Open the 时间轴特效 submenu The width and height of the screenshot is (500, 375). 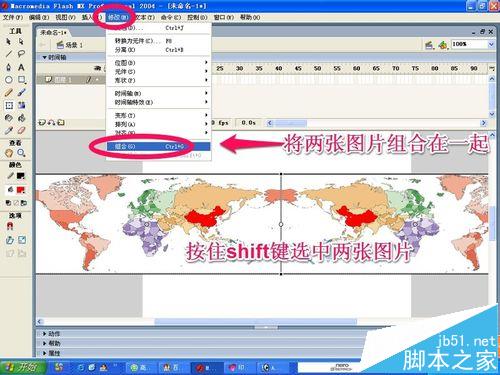pos(159,102)
